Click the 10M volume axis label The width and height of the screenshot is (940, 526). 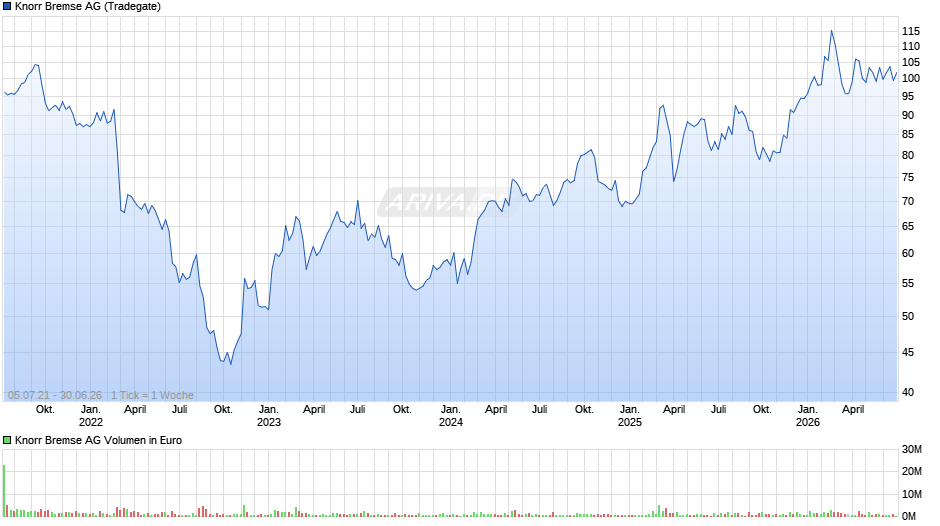coord(912,494)
